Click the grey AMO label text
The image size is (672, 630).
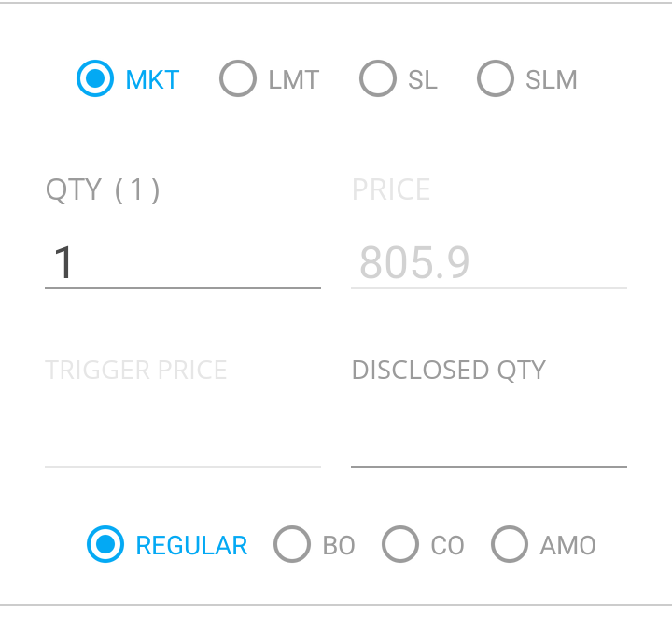(x=567, y=546)
